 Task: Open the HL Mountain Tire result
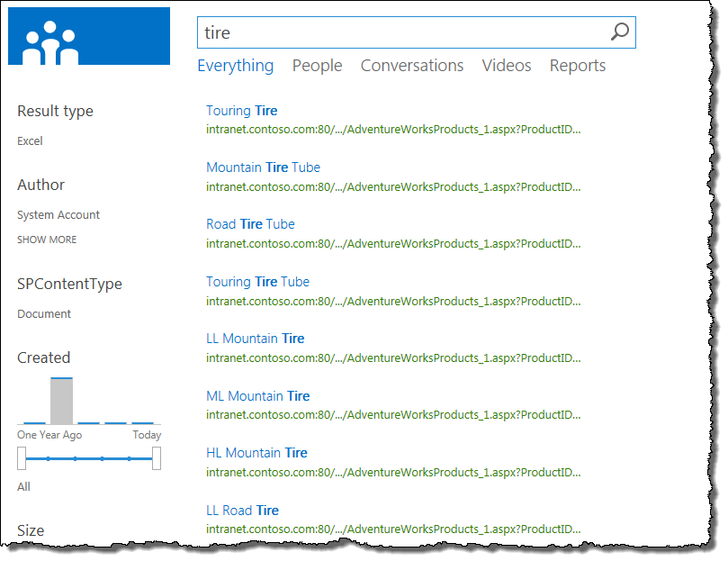258,452
